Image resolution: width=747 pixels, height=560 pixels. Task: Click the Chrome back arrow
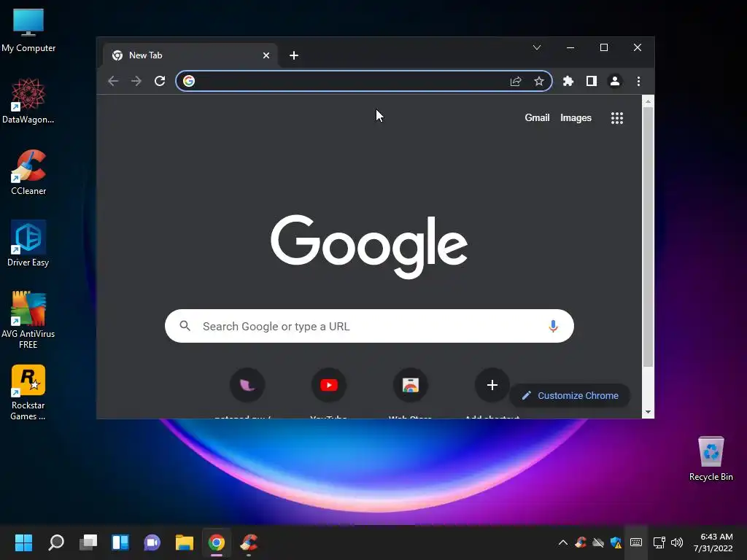tap(113, 81)
